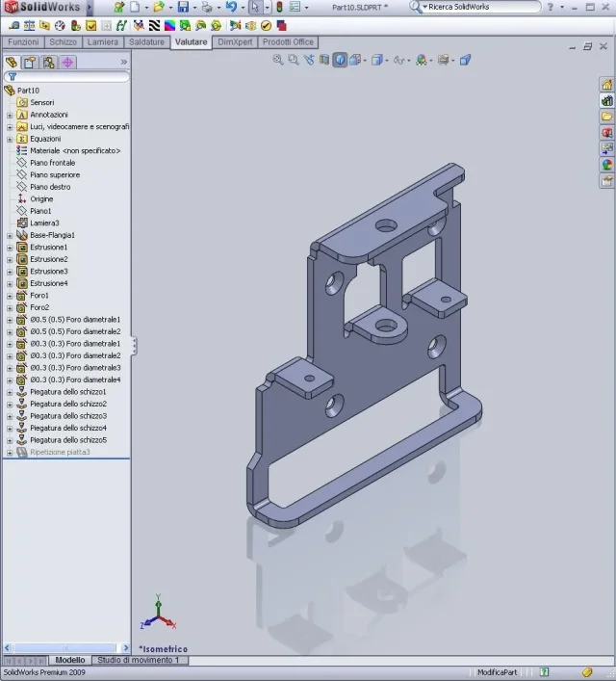Image resolution: width=616 pixels, height=681 pixels.
Task: Expand the Annotazioni tree node
Action: pyautogui.click(x=10, y=115)
